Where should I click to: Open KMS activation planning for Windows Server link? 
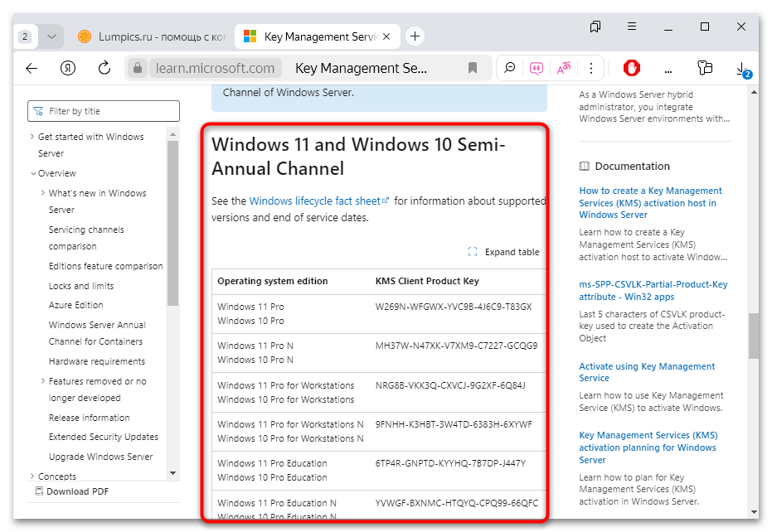(648, 447)
